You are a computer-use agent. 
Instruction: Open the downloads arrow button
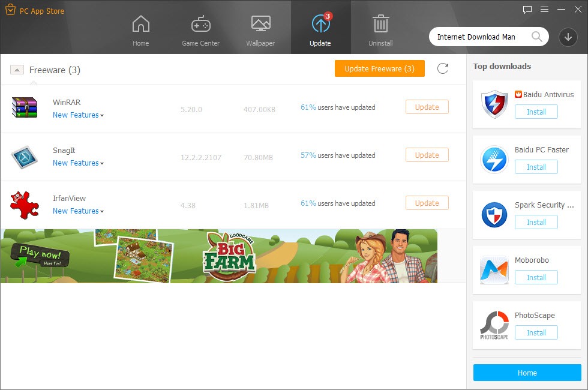click(568, 37)
